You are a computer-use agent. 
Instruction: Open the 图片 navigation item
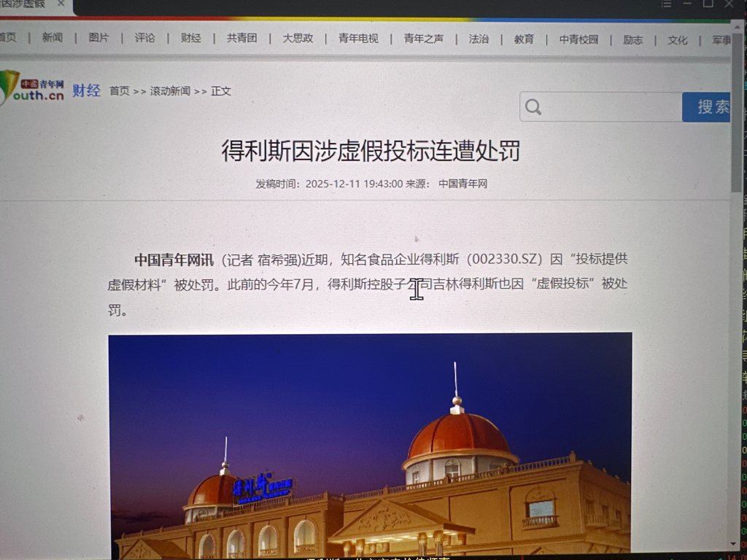pos(98,37)
